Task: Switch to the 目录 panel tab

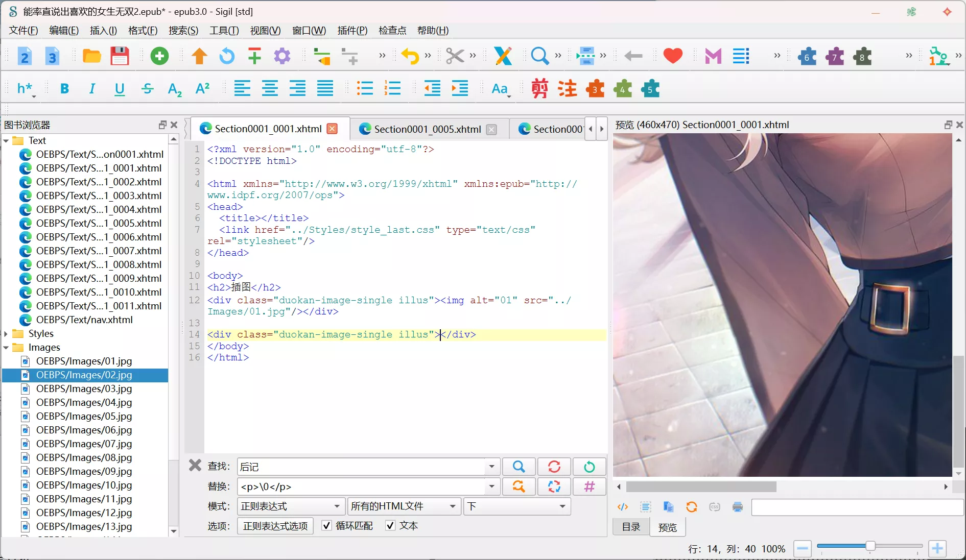Action: click(631, 527)
